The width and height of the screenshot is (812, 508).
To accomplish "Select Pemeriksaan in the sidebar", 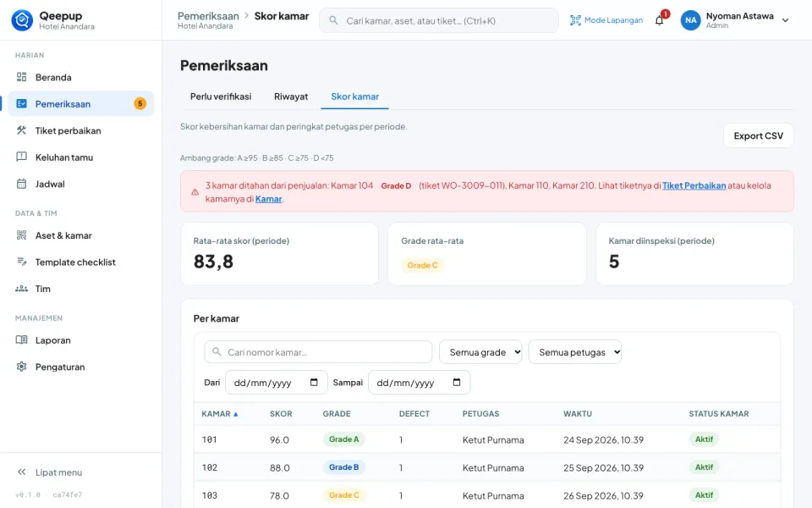I will coord(81,103).
